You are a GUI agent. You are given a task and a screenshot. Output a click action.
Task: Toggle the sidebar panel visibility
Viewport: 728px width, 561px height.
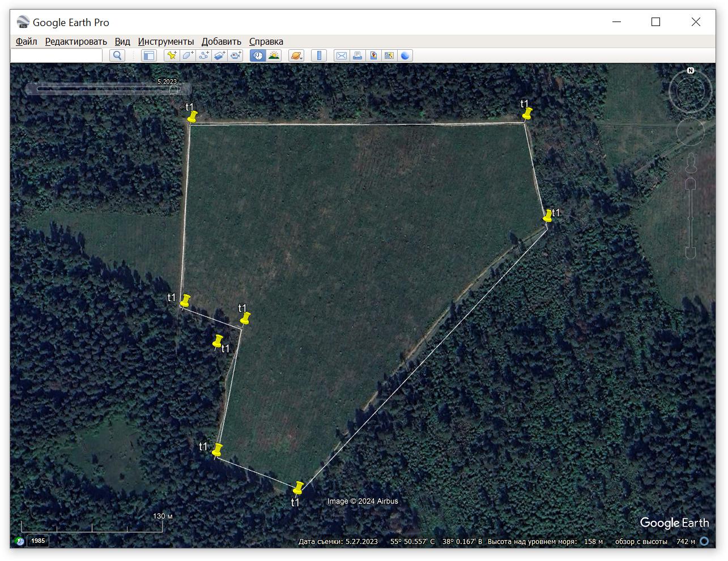click(x=148, y=55)
